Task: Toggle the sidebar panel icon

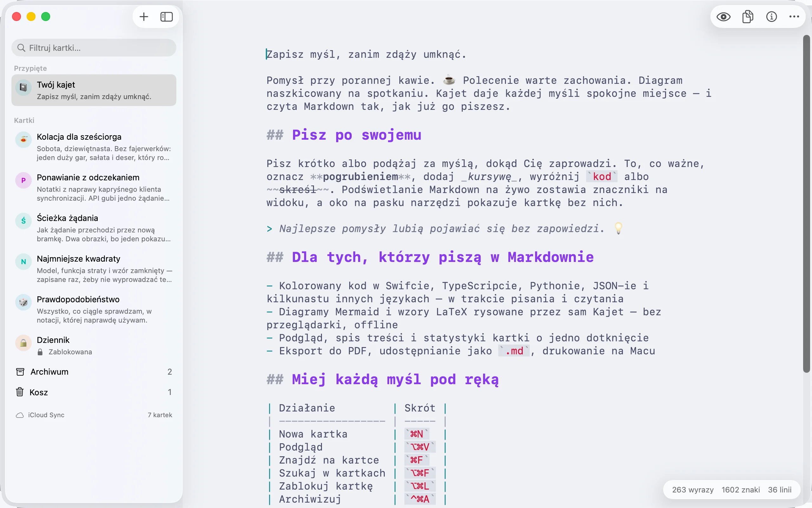Action: click(167, 17)
